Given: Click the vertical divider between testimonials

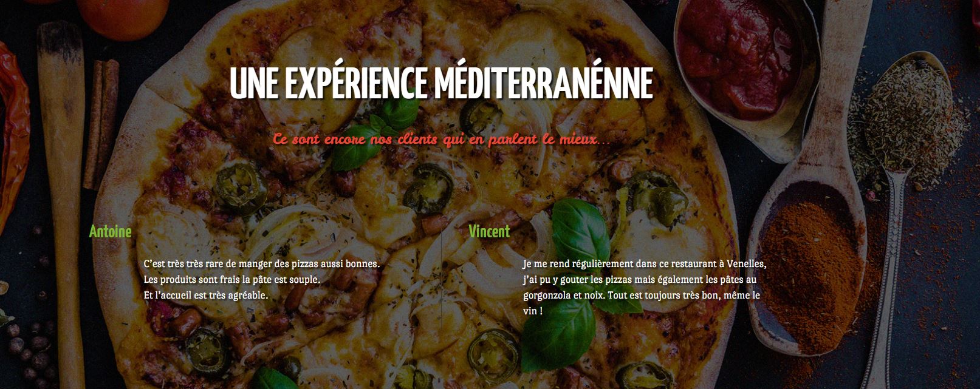Looking at the screenshot, I should coord(441,280).
